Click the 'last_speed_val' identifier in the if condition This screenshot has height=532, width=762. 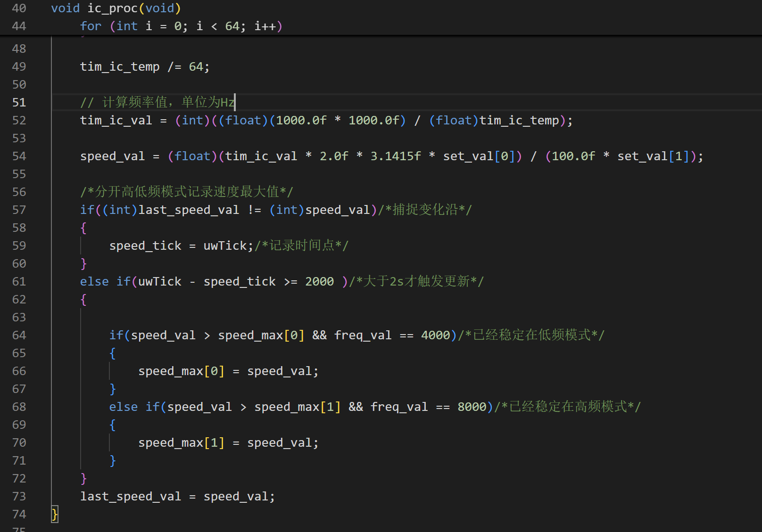point(189,210)
